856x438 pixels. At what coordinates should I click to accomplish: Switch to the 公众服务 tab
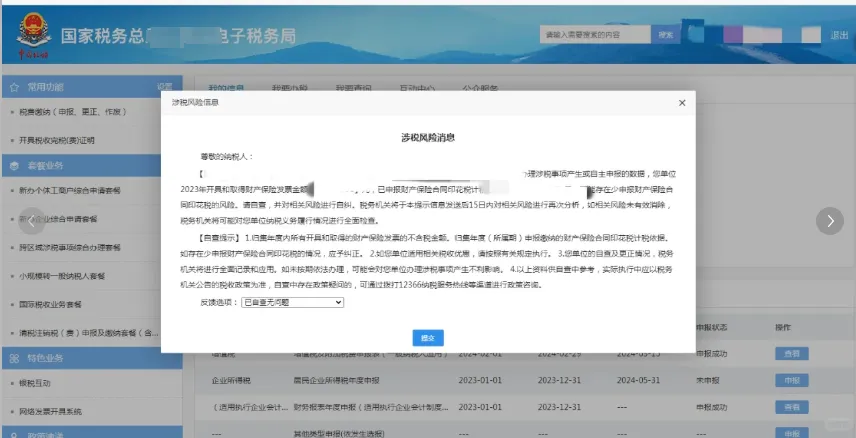[480, 88]
